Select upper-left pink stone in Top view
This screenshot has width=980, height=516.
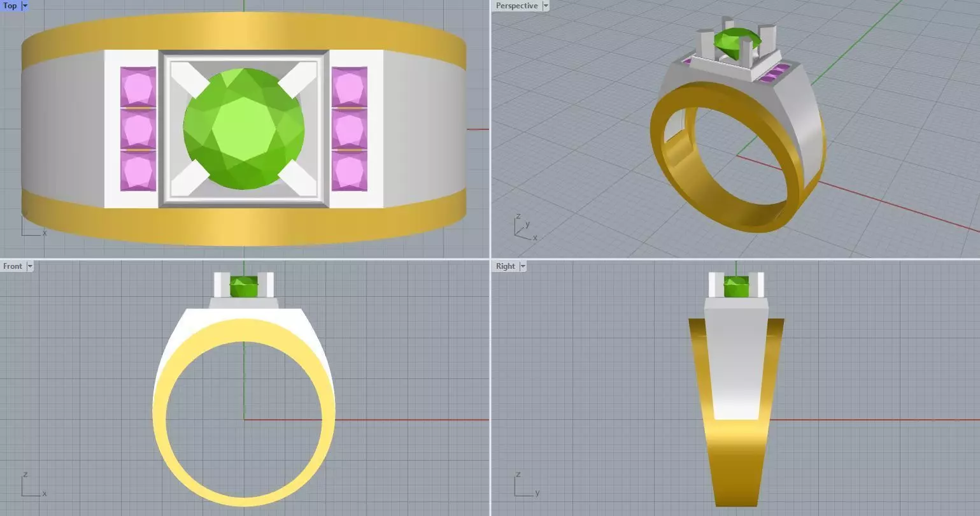138,87
